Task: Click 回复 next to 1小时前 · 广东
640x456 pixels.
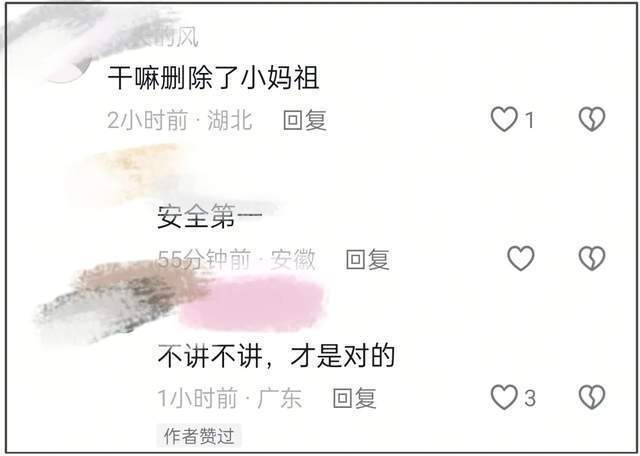Action: [354, 398]
